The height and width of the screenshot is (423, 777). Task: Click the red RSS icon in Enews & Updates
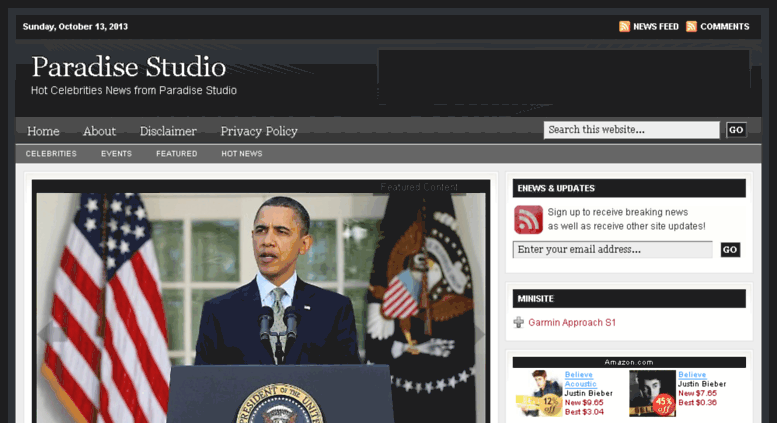click(x=528, y=219)
